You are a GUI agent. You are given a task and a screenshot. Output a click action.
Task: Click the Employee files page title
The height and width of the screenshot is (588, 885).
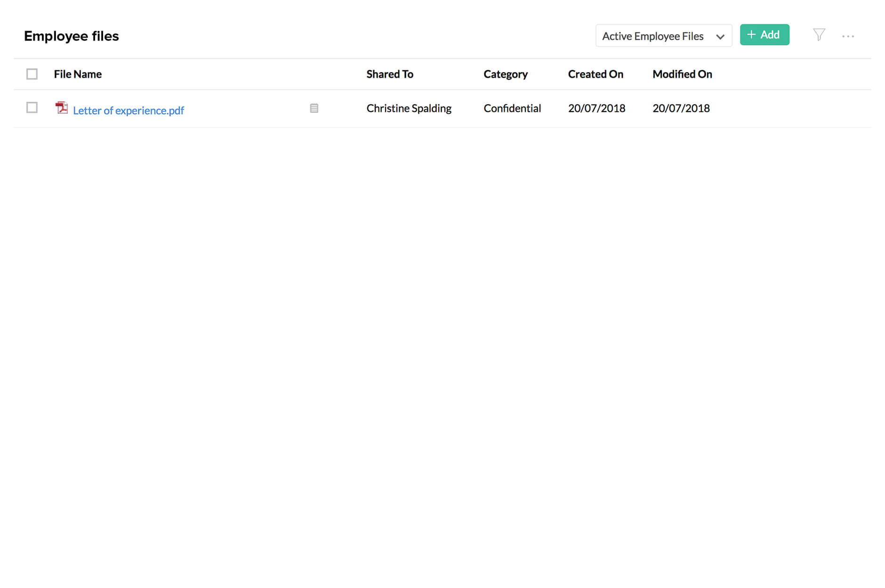coord(72,36)
